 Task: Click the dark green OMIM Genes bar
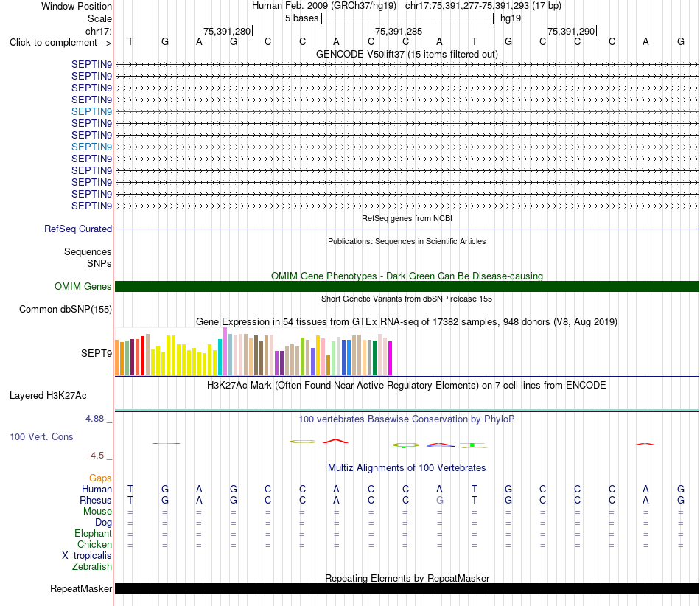coord(407,286)
